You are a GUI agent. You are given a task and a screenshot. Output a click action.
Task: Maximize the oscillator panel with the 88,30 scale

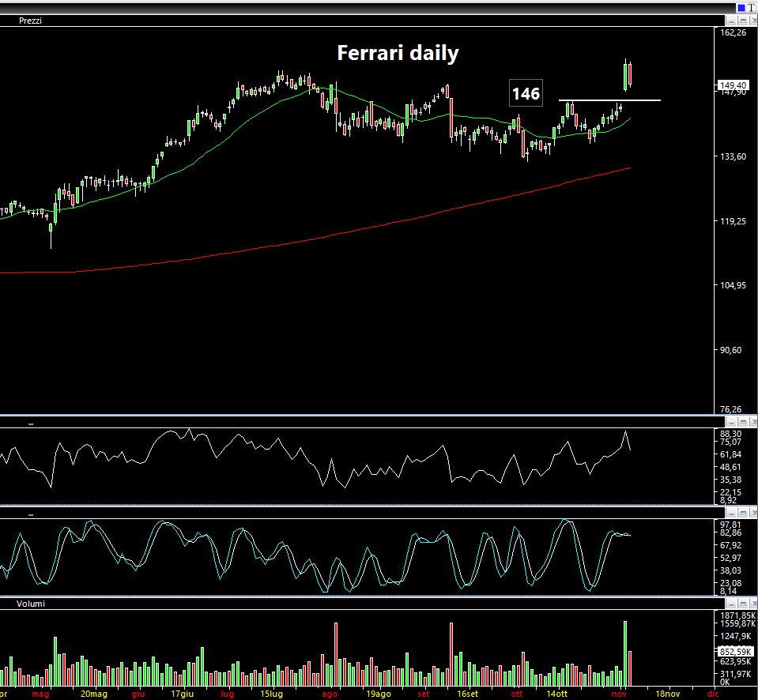[x=743, y=422]
